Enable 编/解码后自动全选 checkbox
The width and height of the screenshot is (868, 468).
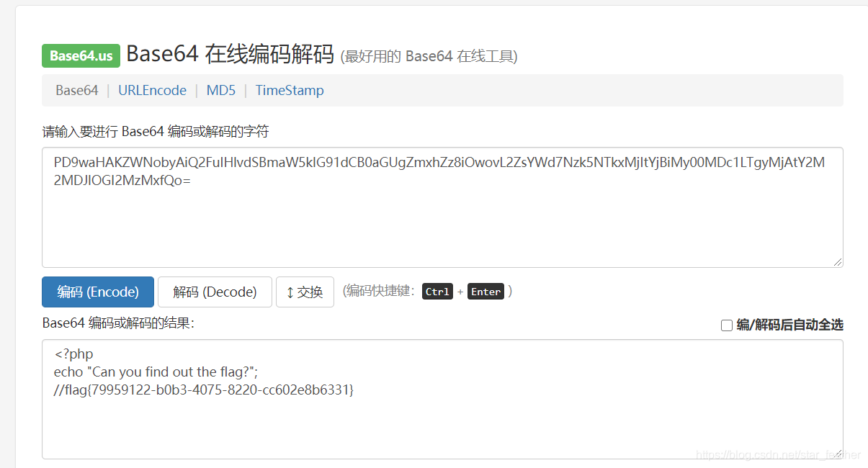(727, 325)
